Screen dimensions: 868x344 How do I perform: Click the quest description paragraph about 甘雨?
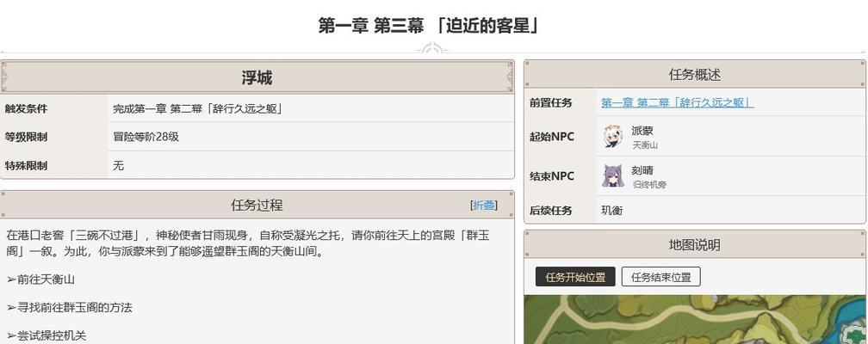click(248, 243)
